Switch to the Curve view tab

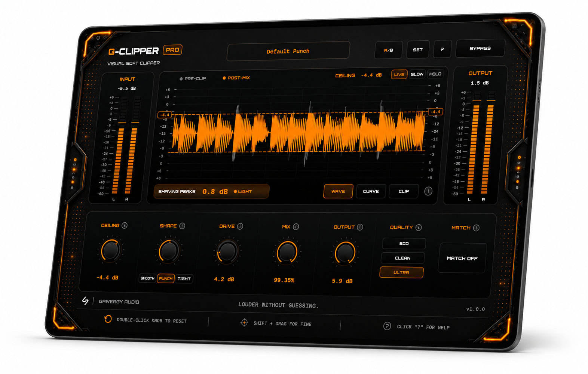[x=371, y=191]
